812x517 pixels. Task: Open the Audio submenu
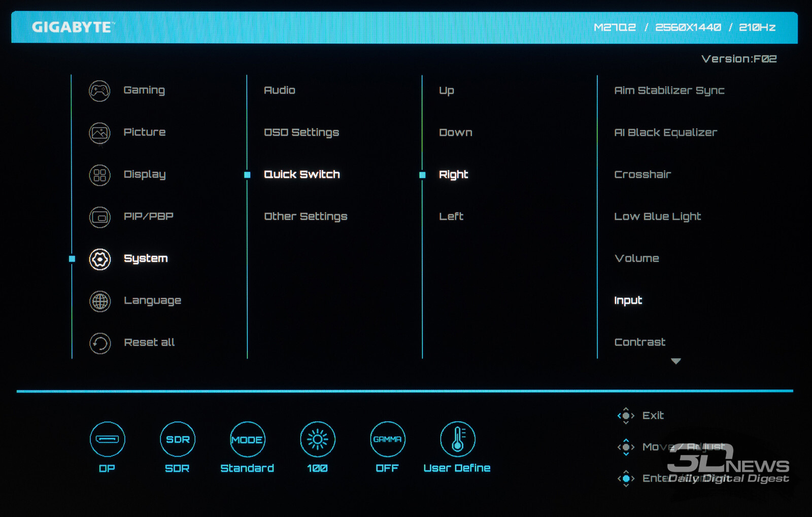[x=279, y=90]
